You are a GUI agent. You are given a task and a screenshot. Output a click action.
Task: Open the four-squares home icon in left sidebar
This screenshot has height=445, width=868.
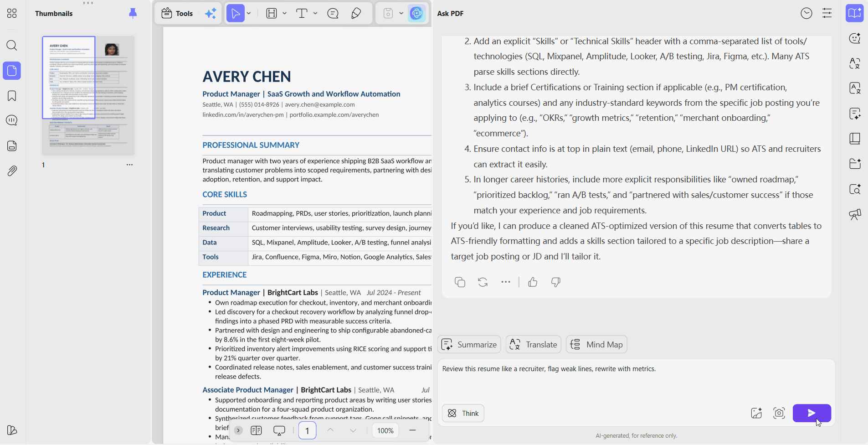[x=12, y=14]
